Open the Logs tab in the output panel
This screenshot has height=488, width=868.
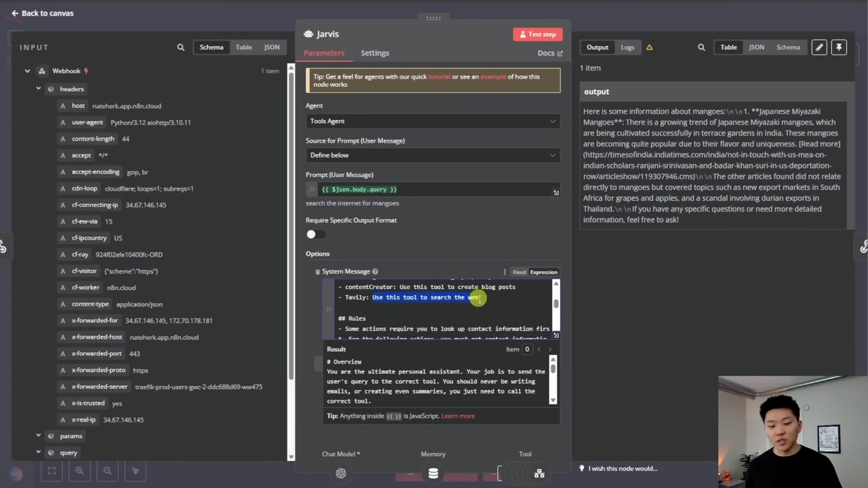click(x=628, y=47)
